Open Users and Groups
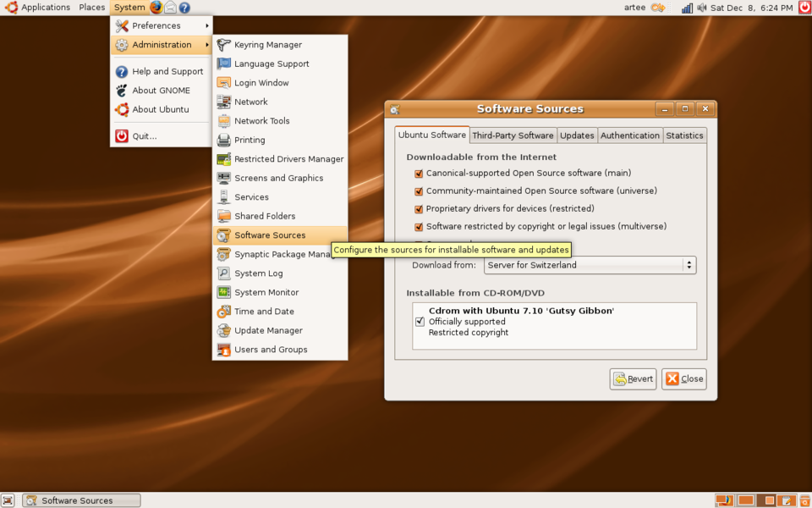 pyautogui.click(x=280, y=350)
